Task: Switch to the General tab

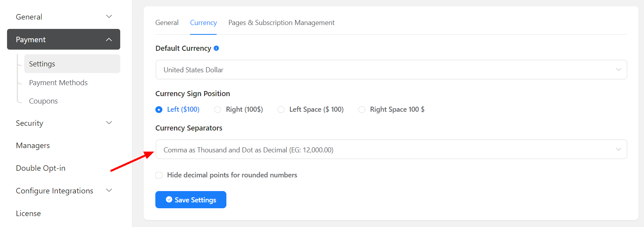Action: coord(167,23)
